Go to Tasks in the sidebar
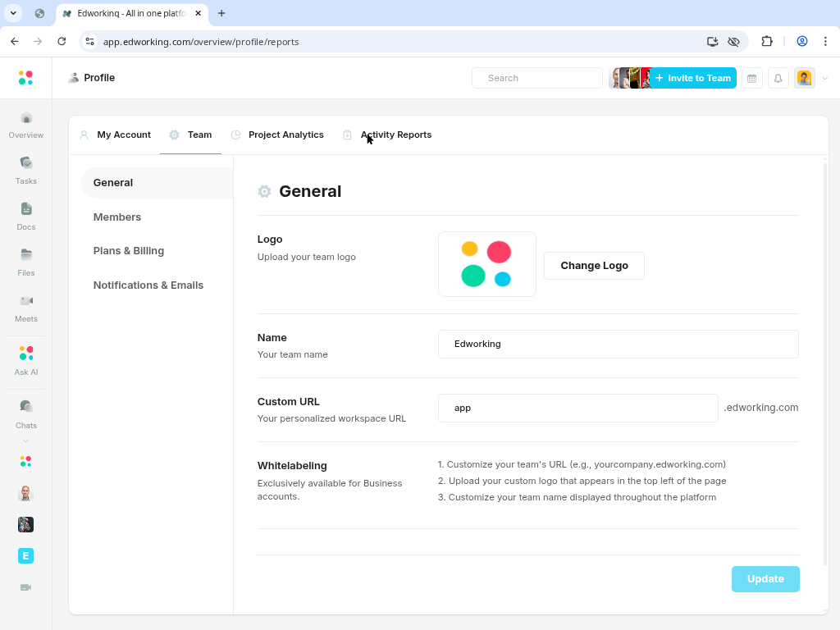 (26, 171)
